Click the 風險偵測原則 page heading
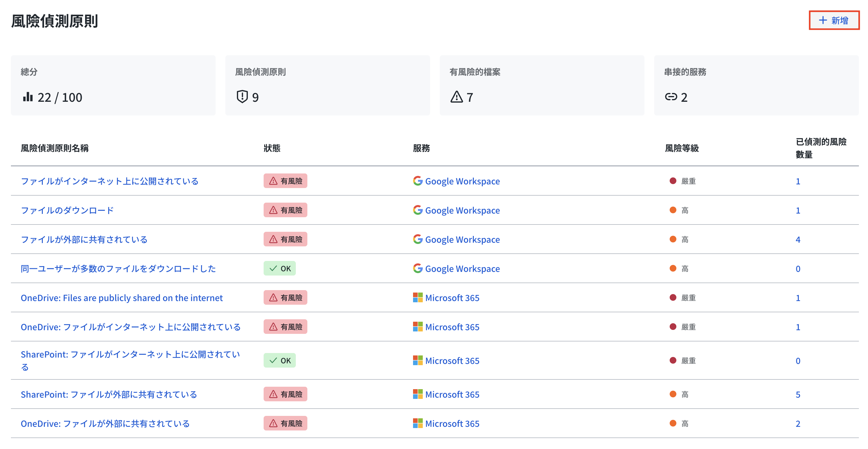 [x=55, y=21]
